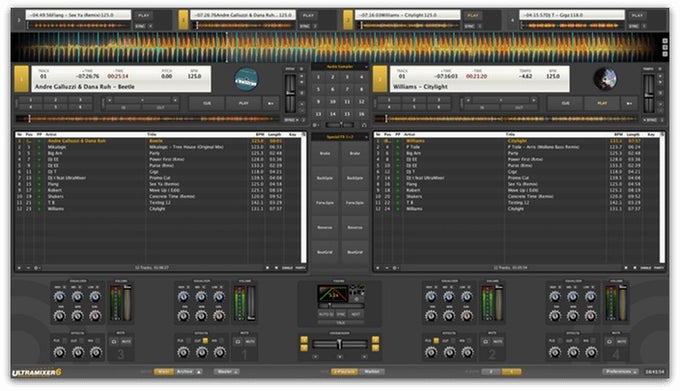Start deck 1 with its large PLAY button
The height and width of the screenshot is (391, 680).
click(244, 104)
